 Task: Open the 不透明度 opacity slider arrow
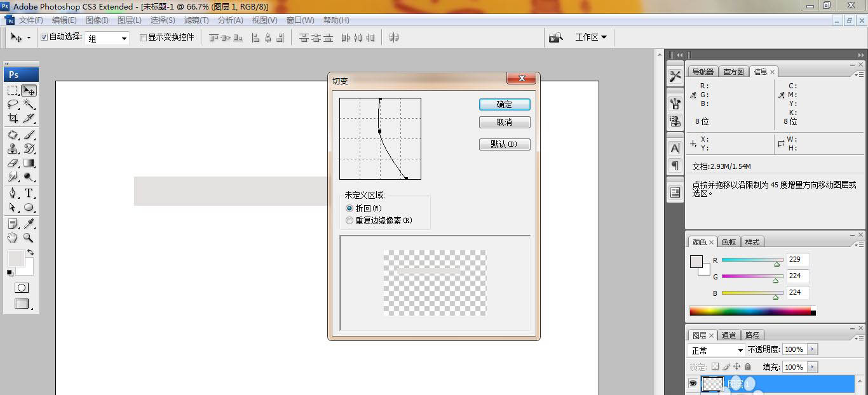click(x=813, y=349)
